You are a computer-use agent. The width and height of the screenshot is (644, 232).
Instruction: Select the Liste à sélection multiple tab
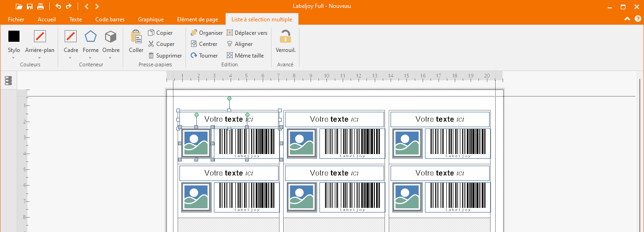[262, 19]
